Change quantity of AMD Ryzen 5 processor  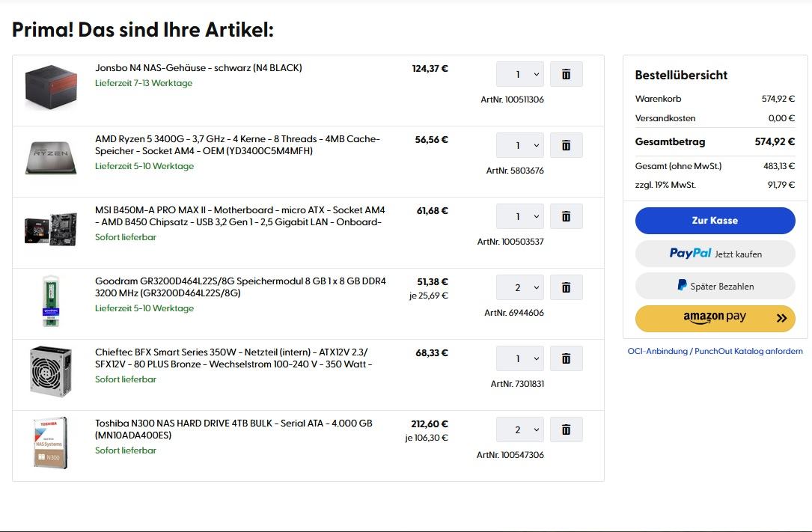coord(520,145)
